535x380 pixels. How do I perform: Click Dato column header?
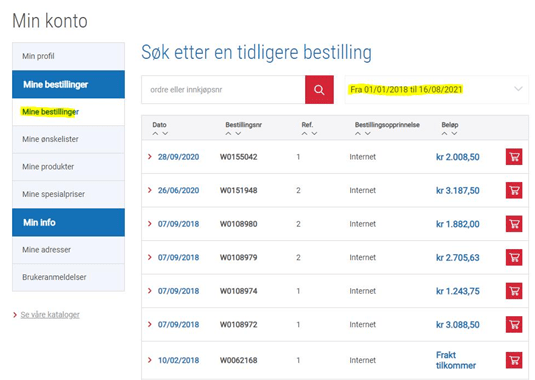click(x=159, y=125)
